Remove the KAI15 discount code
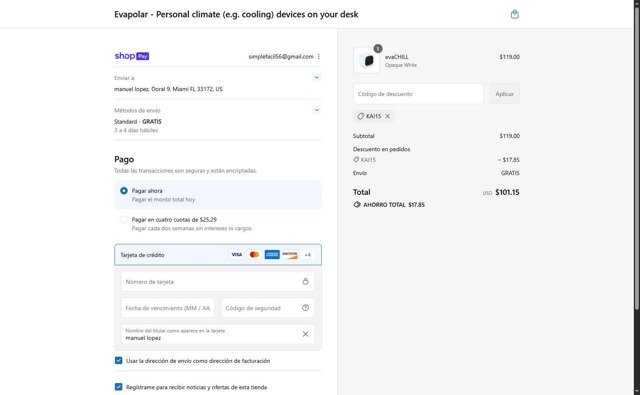640x395 pixels. [387, 116]
